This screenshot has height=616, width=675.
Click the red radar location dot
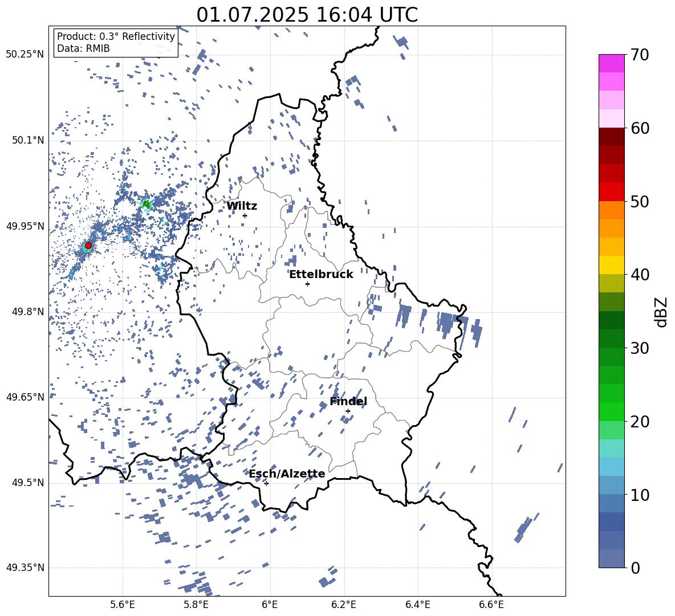click(88, 246)
